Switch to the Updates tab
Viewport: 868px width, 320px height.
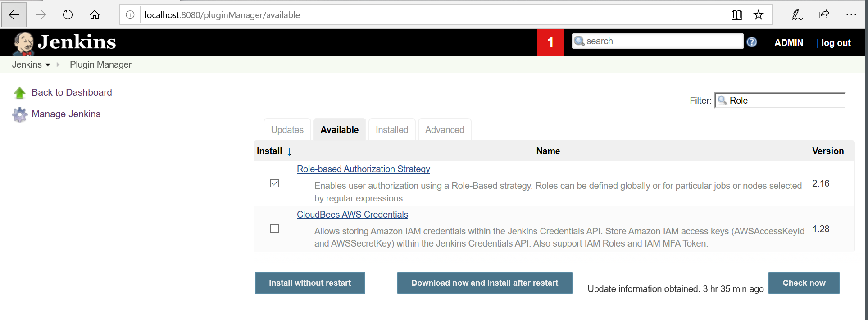[x=287, y=130]
